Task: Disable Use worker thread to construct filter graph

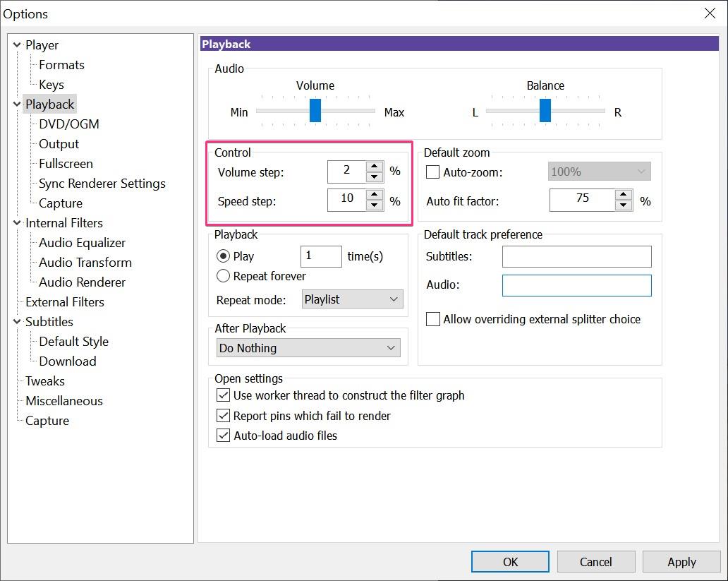Action: click(223, 396)
